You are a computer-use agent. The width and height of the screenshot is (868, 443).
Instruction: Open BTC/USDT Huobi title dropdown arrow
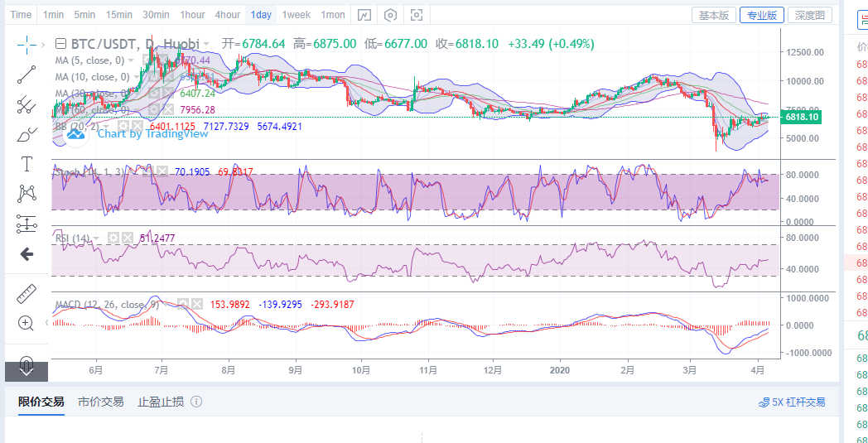click(206, 44)
